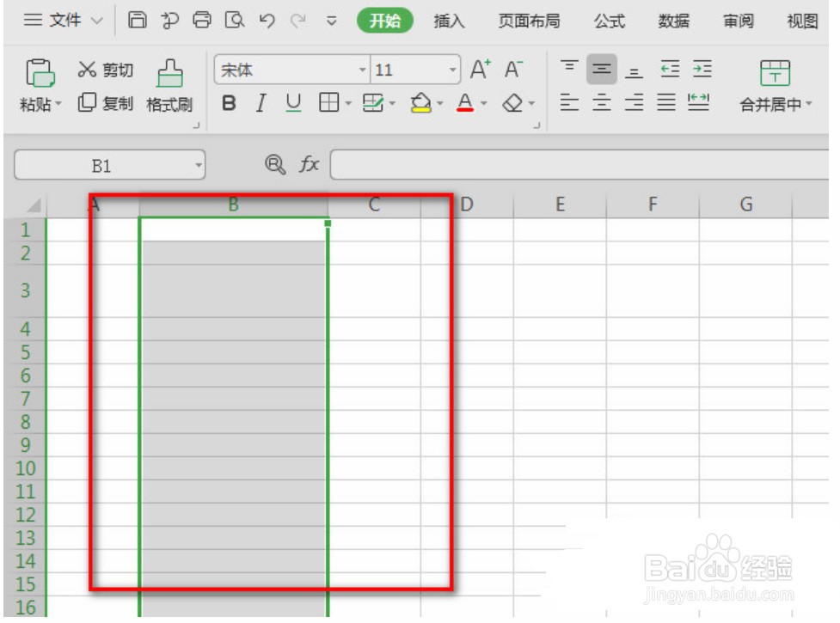Select the Format Painter tool
Image resolution: width=840 pixels, height=623 pixels.
[x=169, y=86]
